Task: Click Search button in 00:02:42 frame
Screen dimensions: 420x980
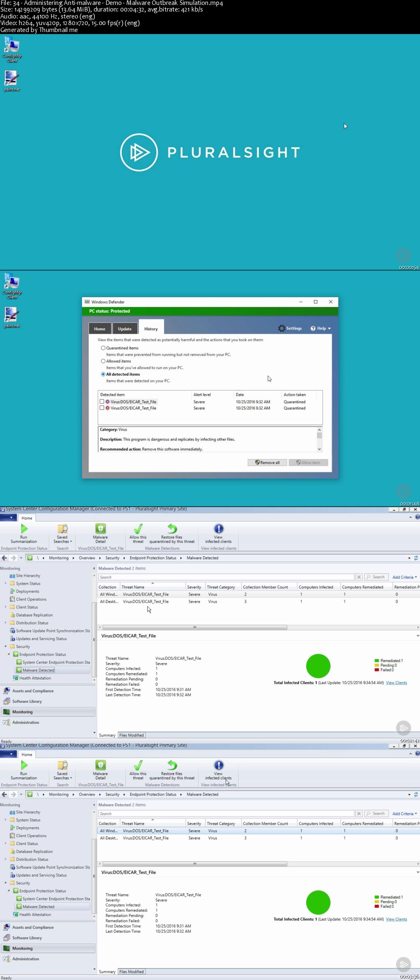Action: point(376,577)
